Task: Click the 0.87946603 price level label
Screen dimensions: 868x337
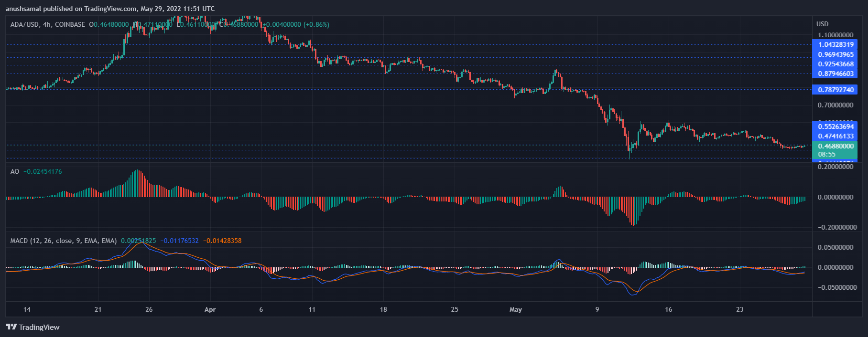Action: click(835, 74)
